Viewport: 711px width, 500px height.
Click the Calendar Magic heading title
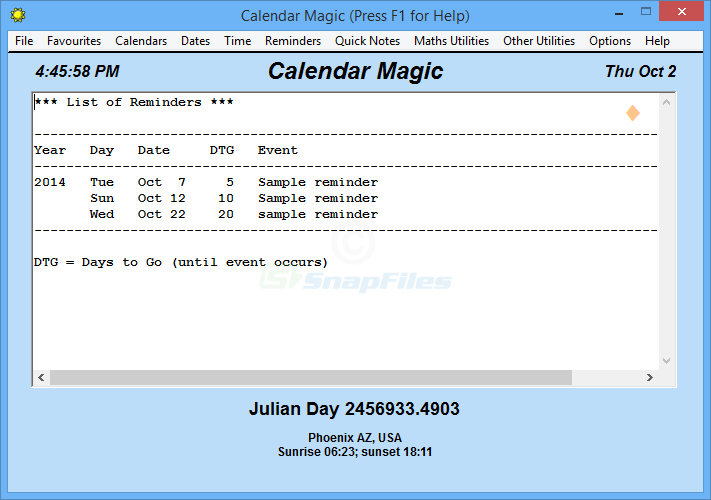coord(356,71)
